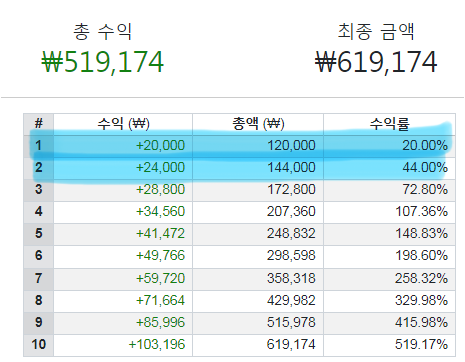Select rate cell 415.98%
The image size is (465, 362).
(389, 323)
